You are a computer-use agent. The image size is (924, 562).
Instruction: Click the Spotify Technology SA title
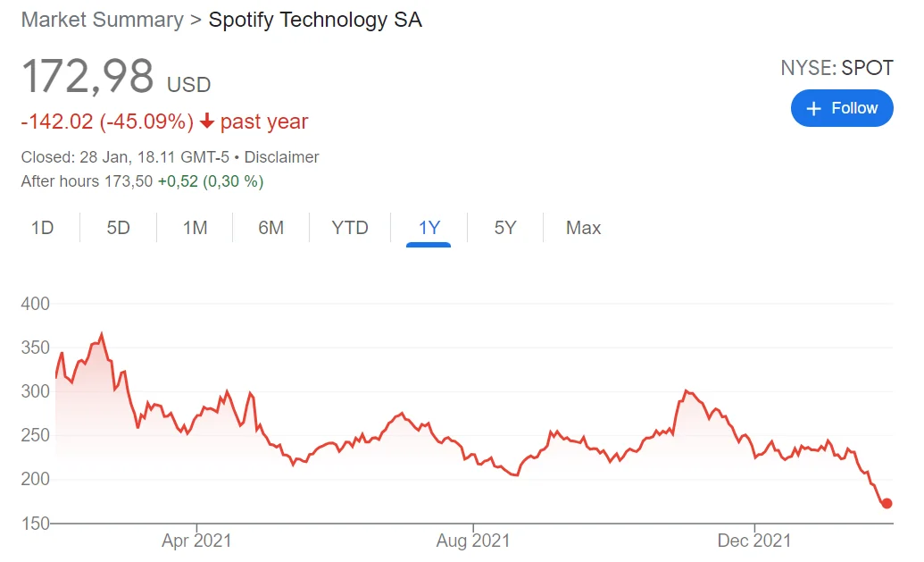314,21
